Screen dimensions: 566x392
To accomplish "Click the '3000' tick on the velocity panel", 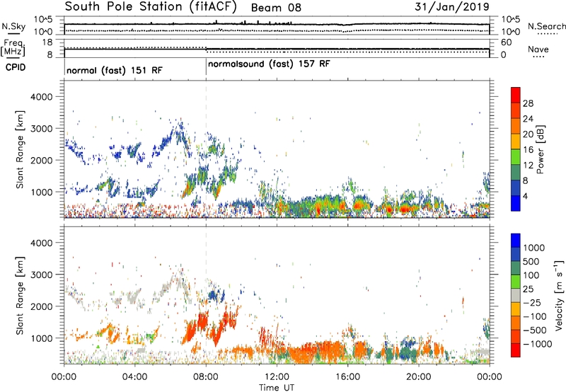I will tap(42, 275).
